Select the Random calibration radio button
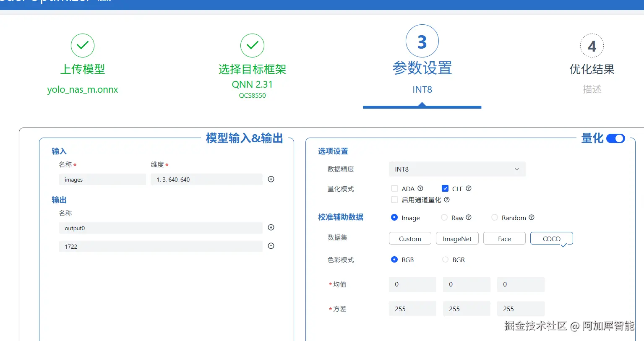Screen dimensions: 644x341 pyautogui.click(x=495, y=217)
